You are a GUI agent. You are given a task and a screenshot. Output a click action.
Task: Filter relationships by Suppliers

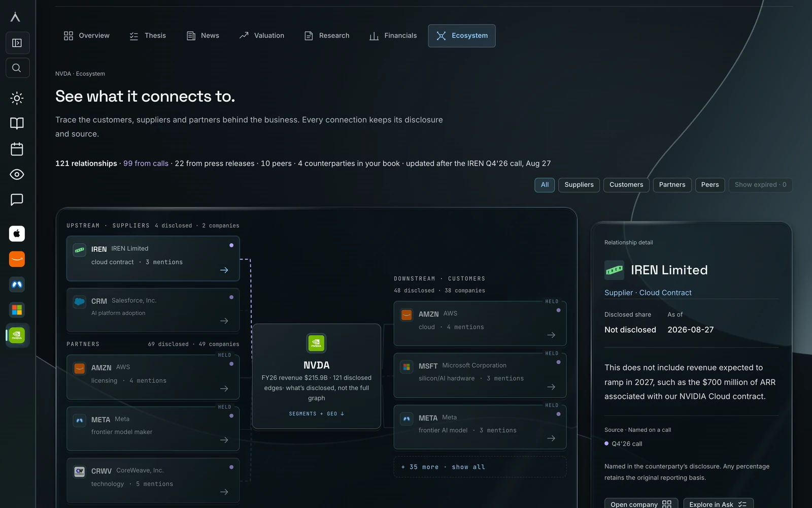579,185
